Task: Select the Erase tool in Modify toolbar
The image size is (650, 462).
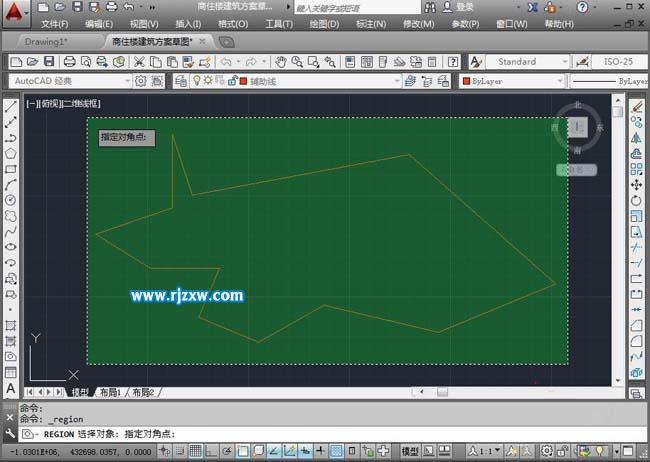Action: [637, 107]
